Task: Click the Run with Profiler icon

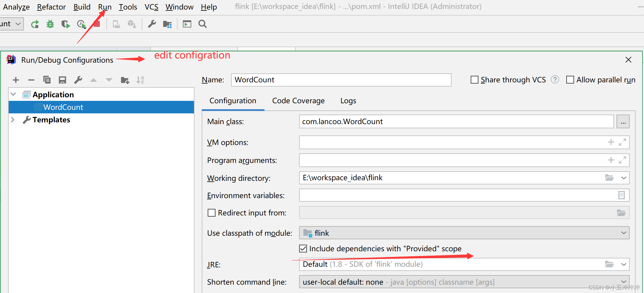Action: [81, 24]
